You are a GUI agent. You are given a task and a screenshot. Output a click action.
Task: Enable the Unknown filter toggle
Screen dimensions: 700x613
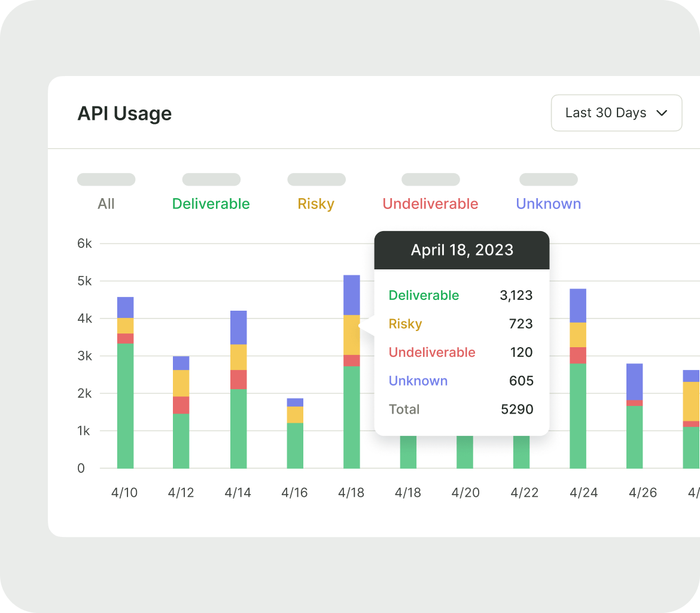coord(548,179)
